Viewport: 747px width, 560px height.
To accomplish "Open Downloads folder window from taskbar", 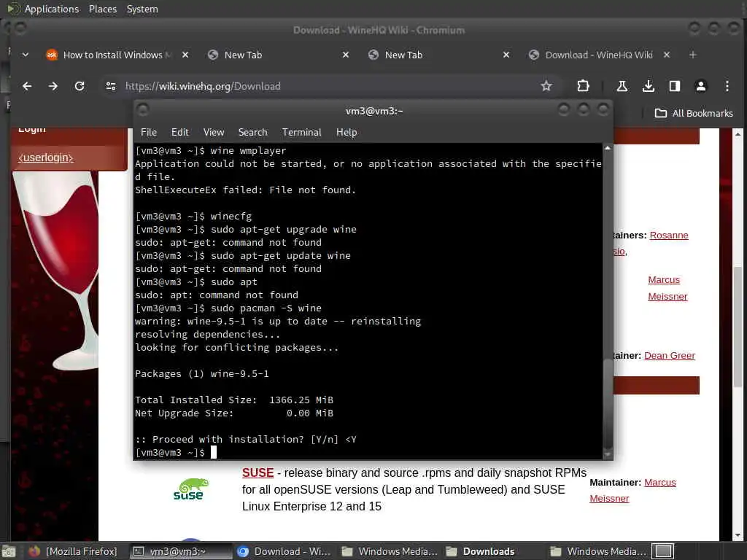I will (480, 551).
